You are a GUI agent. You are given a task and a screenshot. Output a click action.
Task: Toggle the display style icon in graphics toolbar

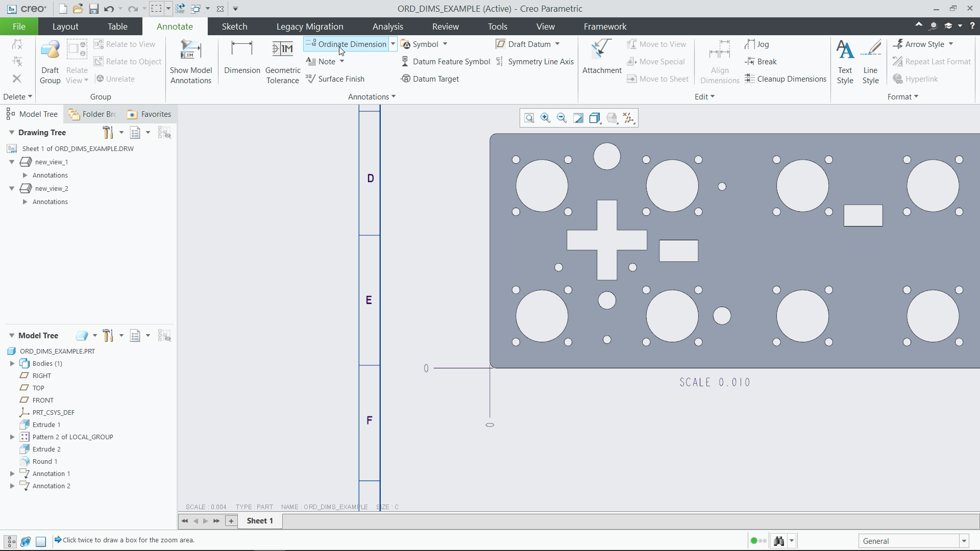click(x=595, y=118)
